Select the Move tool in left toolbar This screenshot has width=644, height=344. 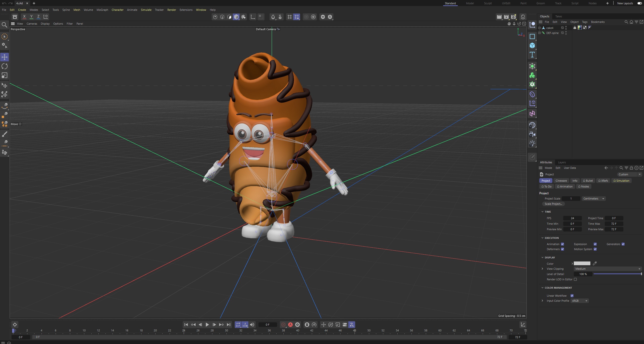click(5, 57)
